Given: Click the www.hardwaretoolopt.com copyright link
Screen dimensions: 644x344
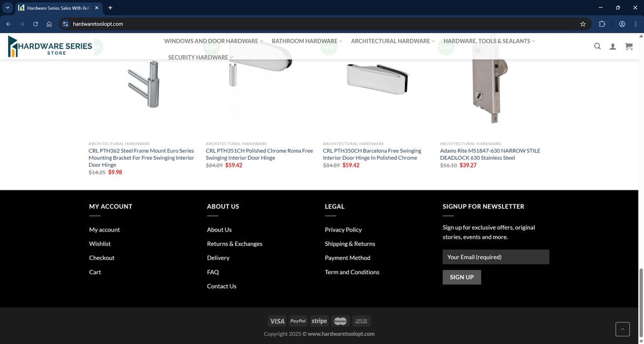Looking at the screenshot, I should pos(341,334).
